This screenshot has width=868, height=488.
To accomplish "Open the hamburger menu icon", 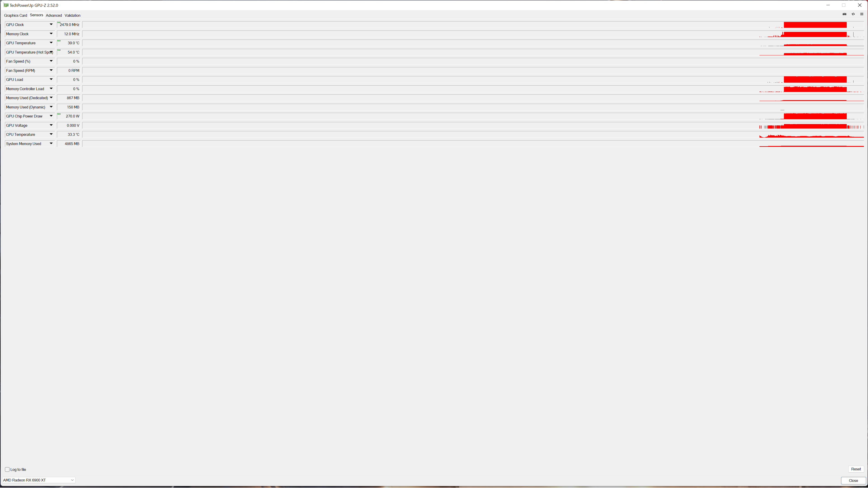I will point(862,14).
